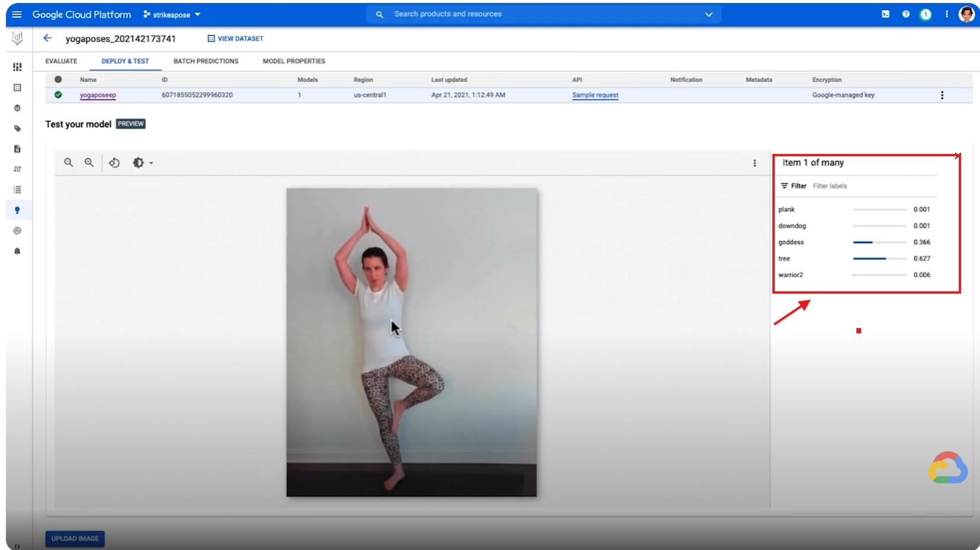Viewport: 980px width, 550px height.
Task: Rotate the image with rotate icon
Action: point(114,162)
